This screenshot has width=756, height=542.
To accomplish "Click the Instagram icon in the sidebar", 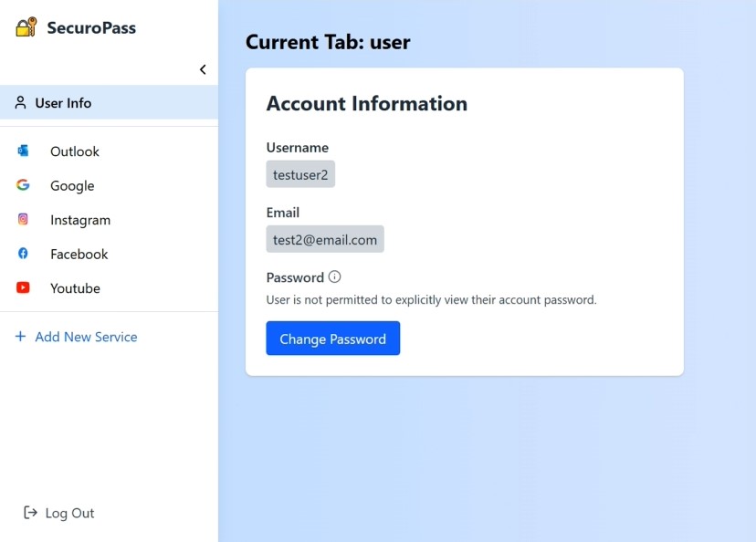I will (x=22, y=219).
